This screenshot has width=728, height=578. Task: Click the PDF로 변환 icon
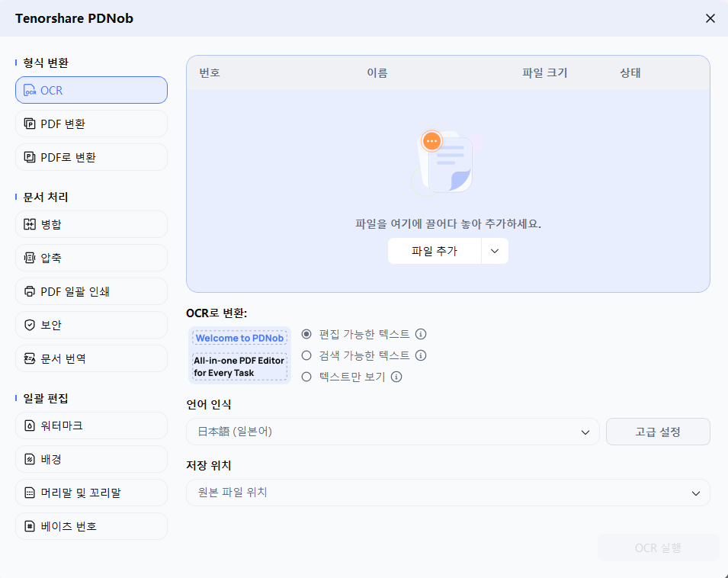click(30, 157)
